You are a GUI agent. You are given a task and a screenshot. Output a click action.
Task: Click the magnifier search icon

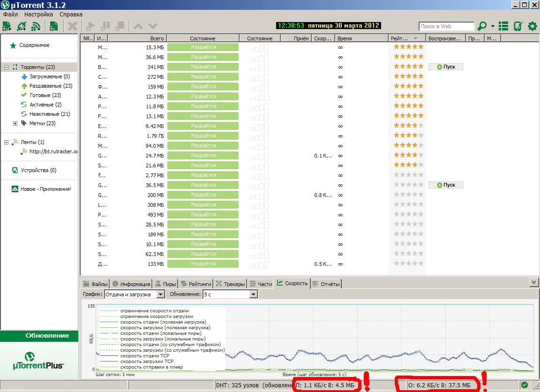(482, 26)
